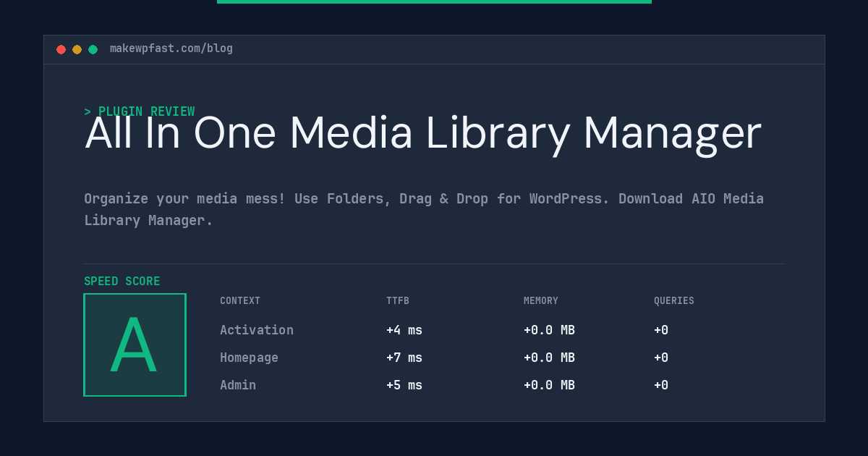
Task: Click the makewpfast.com/blog address text
Action: (x=171, y=48)
